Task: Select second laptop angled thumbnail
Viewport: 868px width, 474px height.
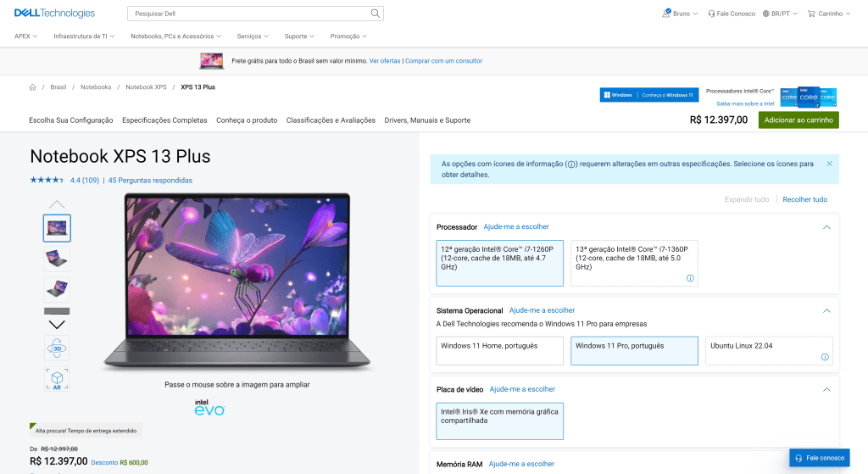Action: [57, 259]
